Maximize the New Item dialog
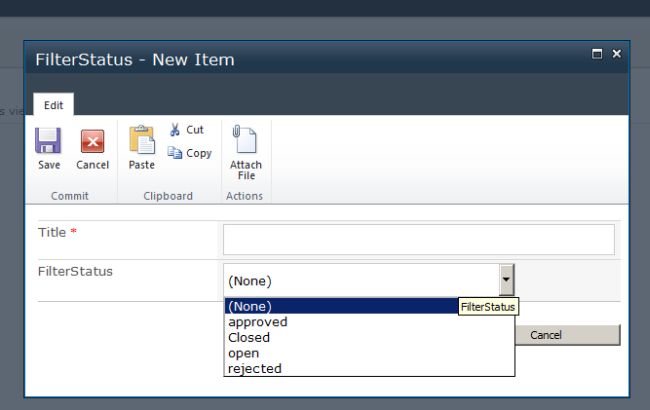 click(x=597, y=54)
